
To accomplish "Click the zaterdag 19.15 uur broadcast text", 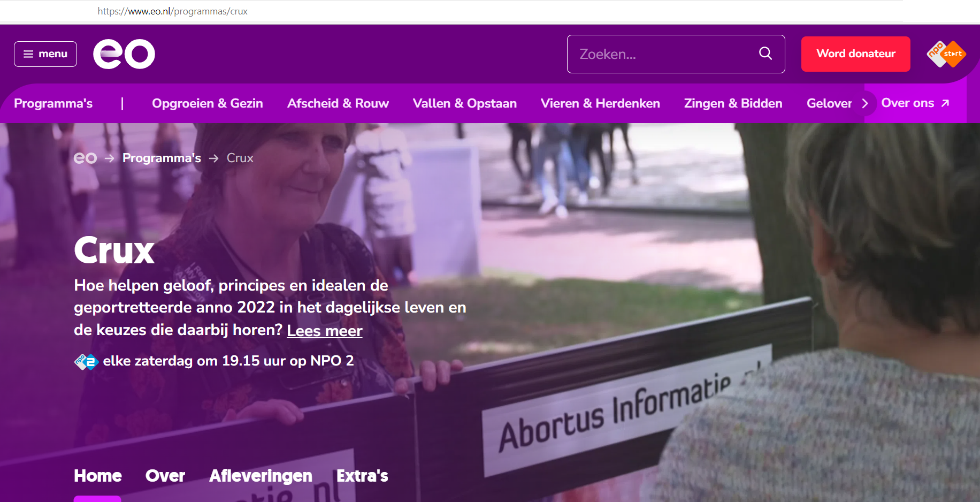I will coord(228,361).
